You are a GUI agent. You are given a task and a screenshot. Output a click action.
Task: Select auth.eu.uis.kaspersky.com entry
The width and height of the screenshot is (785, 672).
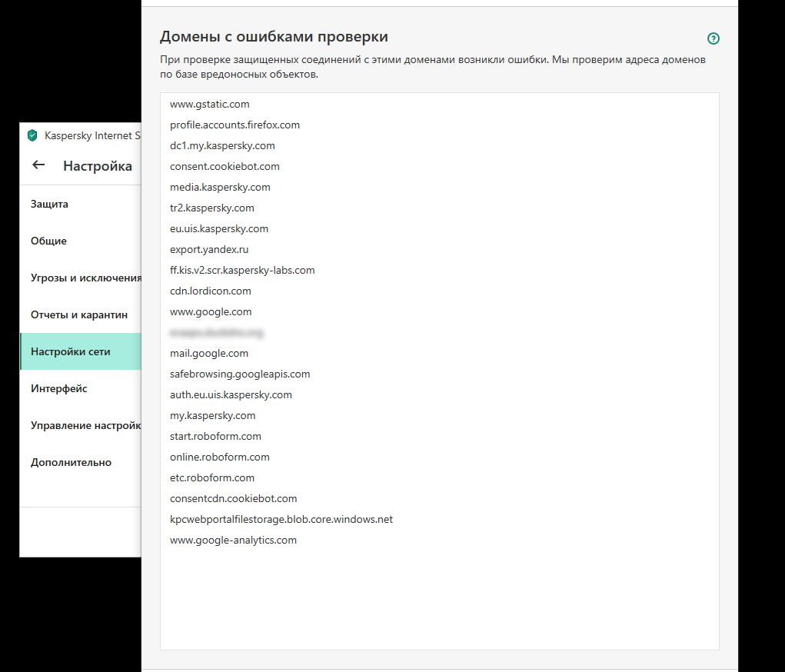tap(440, 395)
